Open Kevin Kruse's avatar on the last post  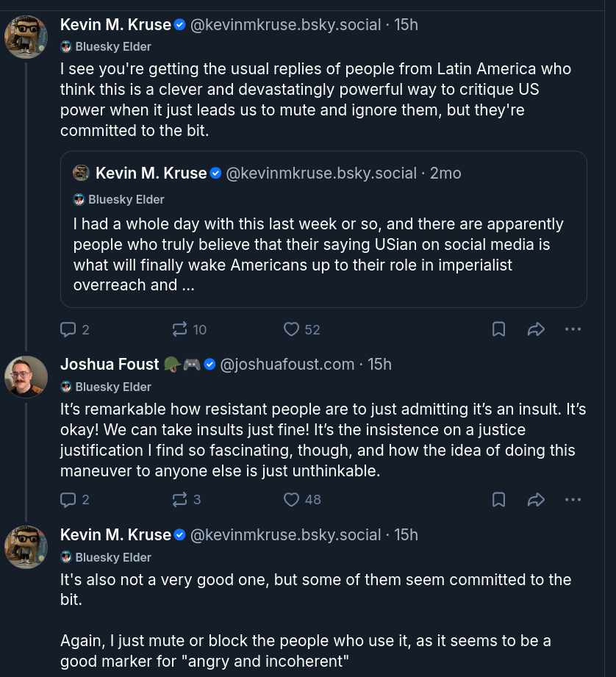click(26, 548)
